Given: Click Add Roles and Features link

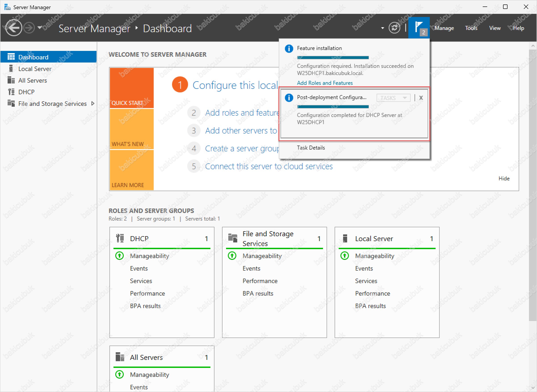Looking at the screenshot, I should (x=325, y=83).
